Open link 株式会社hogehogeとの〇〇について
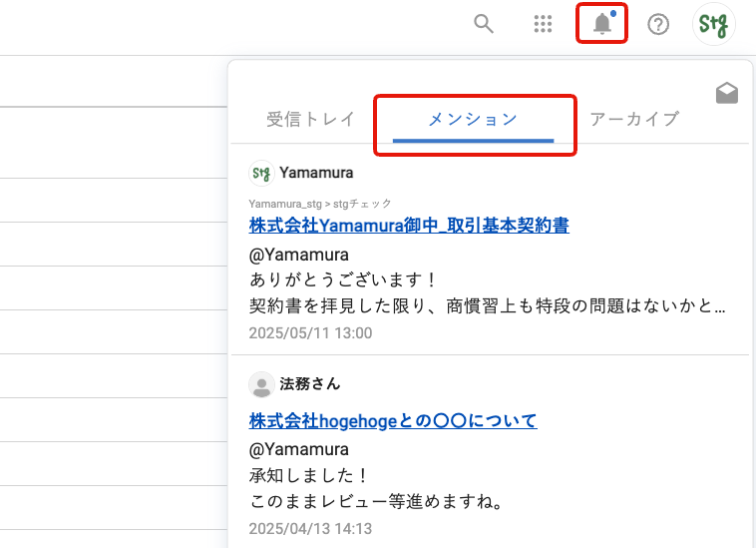756x548 pixels. click(x=393, y=420)
